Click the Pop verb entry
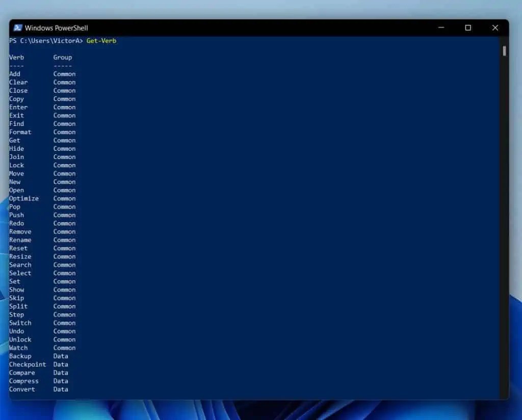 [x=15, y=207]
